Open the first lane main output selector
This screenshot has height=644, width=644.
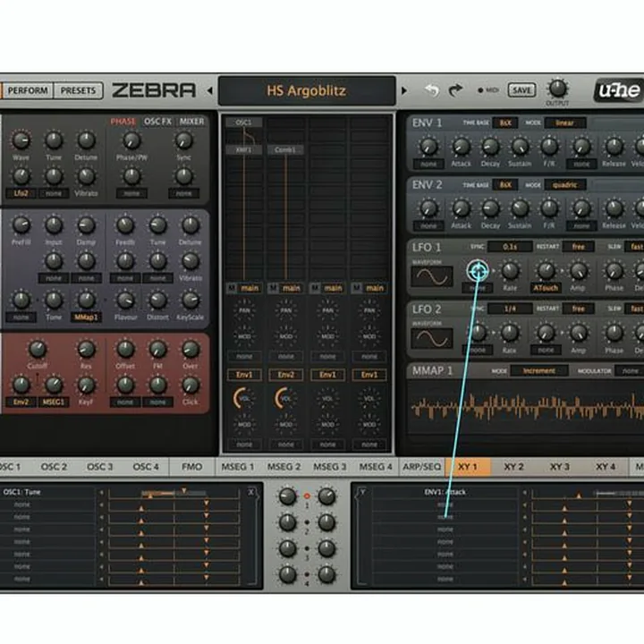point(250,288)
